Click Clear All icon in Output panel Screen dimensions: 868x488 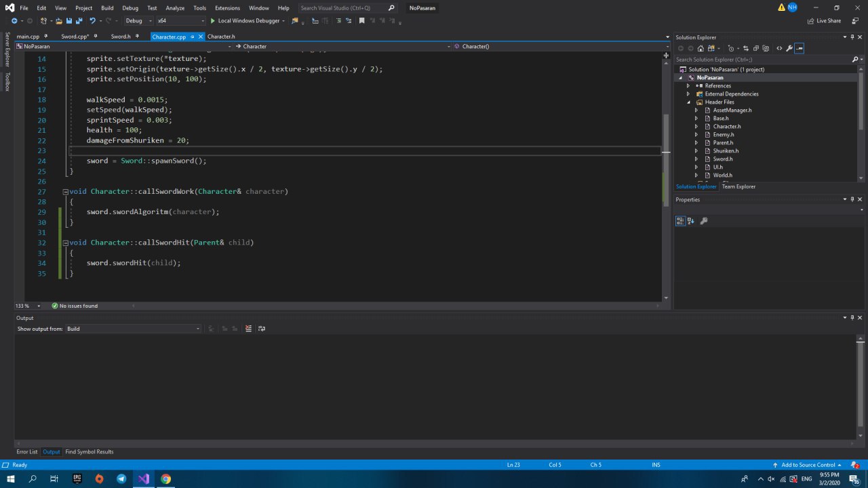coord(248,329)
